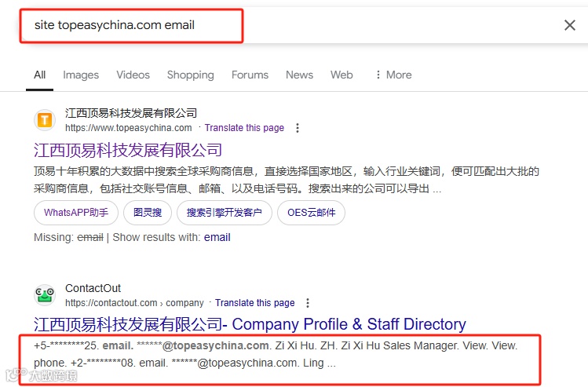Viewport: 588px width, 387px height.
Task: Open the 江西顶易科技发展有限公司 result title
Action: click(x=128, y=150)
